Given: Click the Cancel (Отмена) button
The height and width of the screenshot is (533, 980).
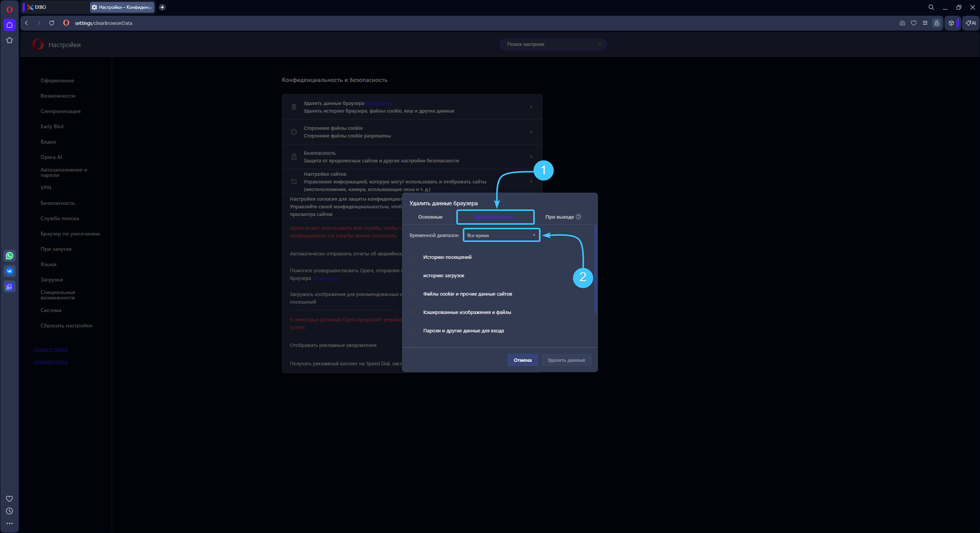Looking at the screenshot, I should pyautogui.click(x=523, y=360).
